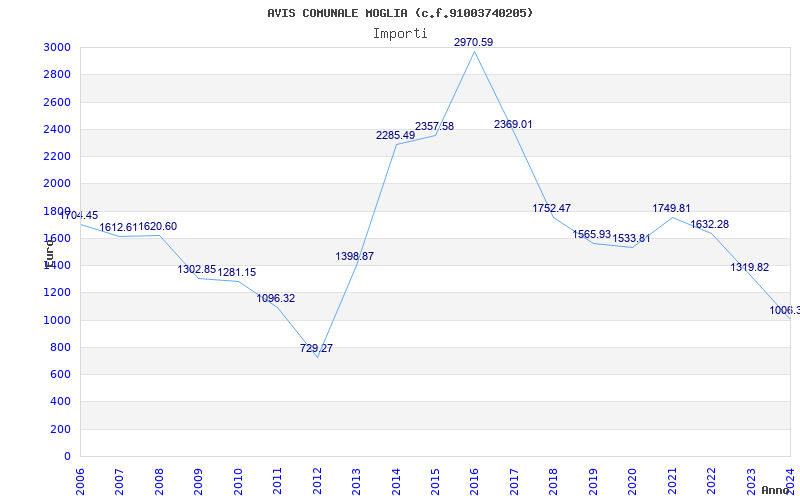The height and width of the screenshot is (500, 800).
Task: Click the 0 y-axis tick label
Action: [x=67, y=456]
